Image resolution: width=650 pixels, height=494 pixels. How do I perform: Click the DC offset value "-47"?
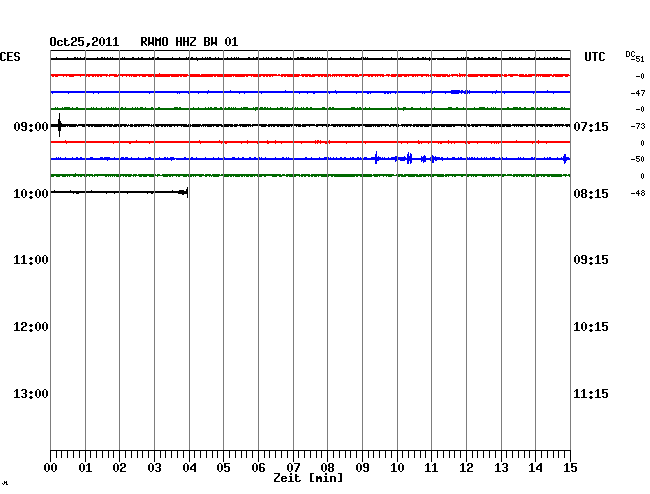tap(638, 93)
